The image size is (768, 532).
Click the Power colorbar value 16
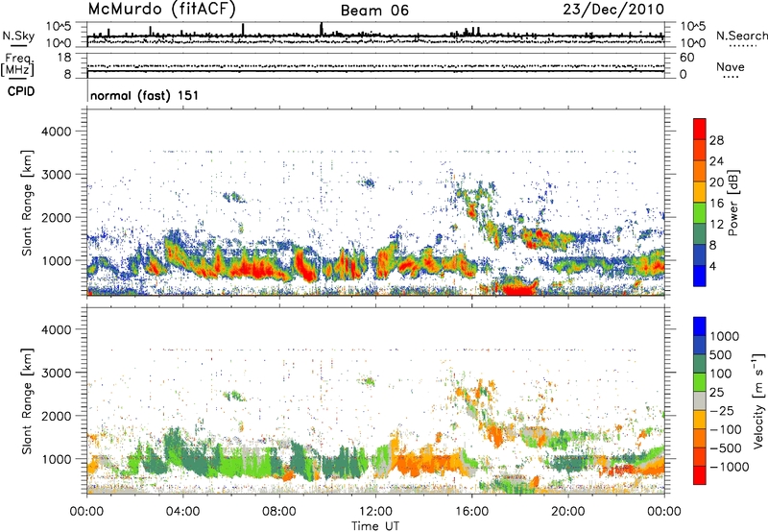[x=716, y=204]
